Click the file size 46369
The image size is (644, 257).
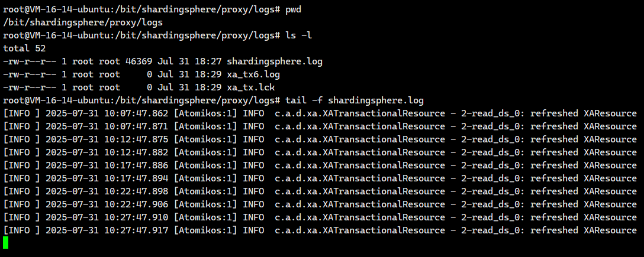point(139,61)
